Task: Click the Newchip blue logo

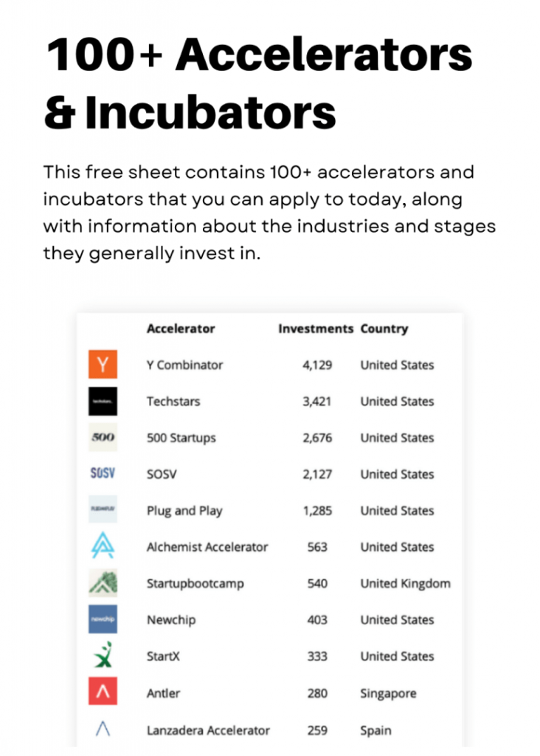Action: click(x=103, y=619)
